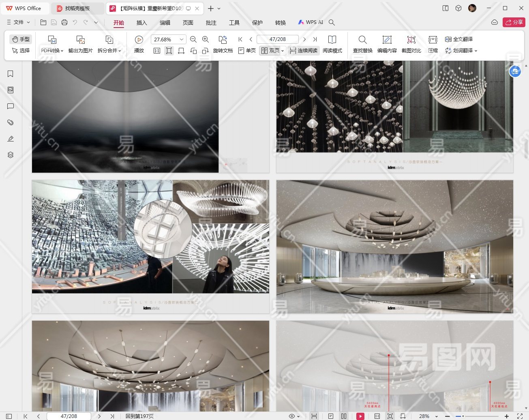Screen dimensions: 529x420
Task: Click 回到第197页 link in status bar
Action: (x=139, y=416)
